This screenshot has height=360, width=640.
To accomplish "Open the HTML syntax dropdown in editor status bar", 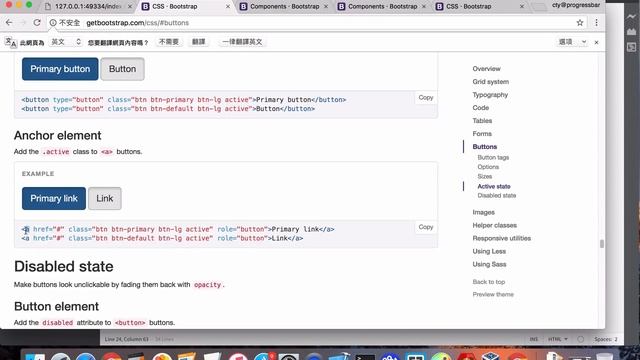I will 557,339.
